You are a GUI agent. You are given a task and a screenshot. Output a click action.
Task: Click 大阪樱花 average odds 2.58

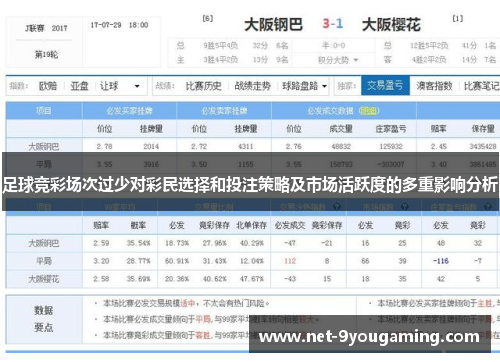point(101,279)
